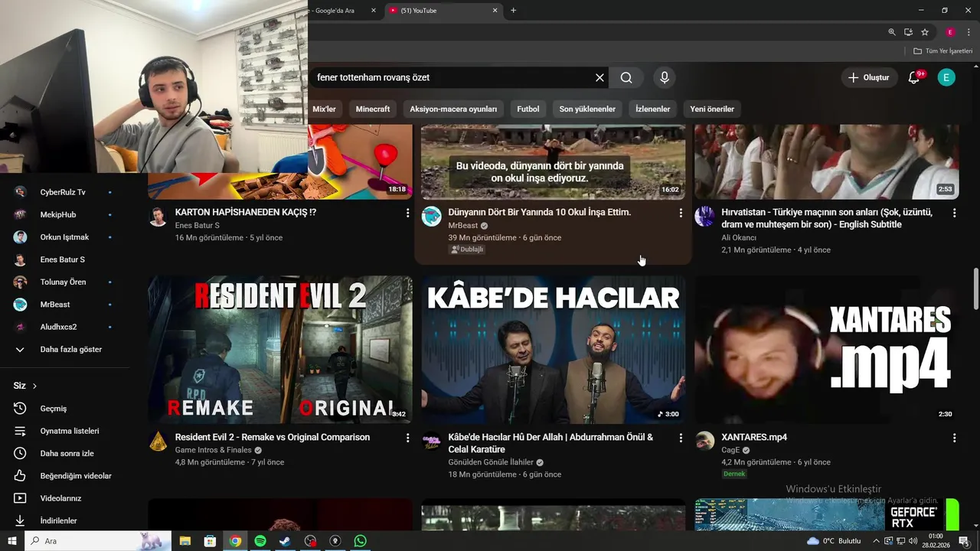
Task: Select the Mix'ler filter chip
Action: pos(324,109)
